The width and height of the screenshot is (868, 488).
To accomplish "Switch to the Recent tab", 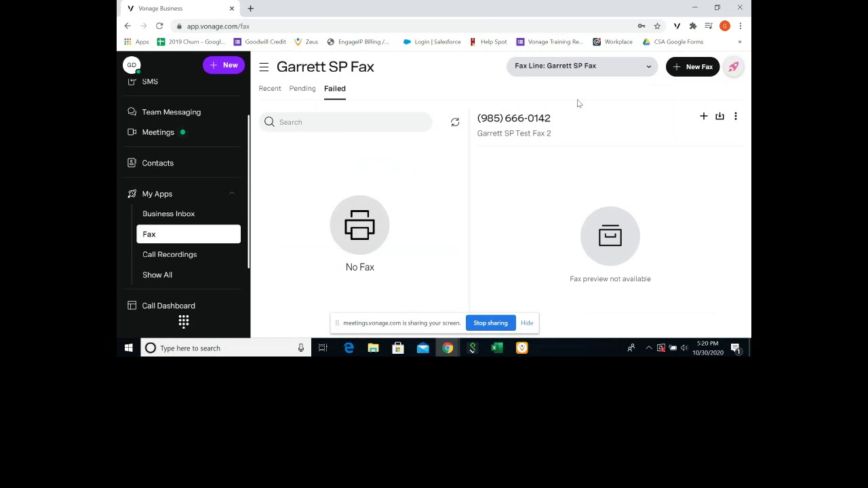I will [x=269, y=88].
